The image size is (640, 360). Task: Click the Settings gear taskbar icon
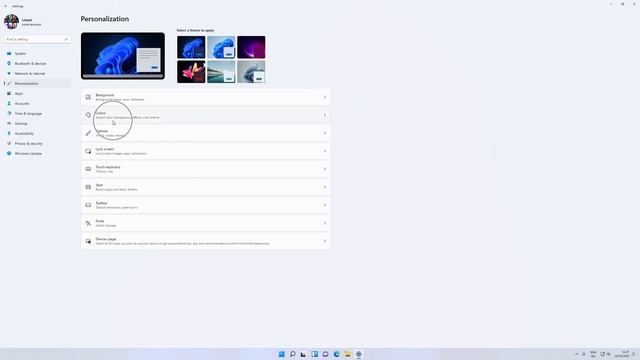(x=358, y=354)
